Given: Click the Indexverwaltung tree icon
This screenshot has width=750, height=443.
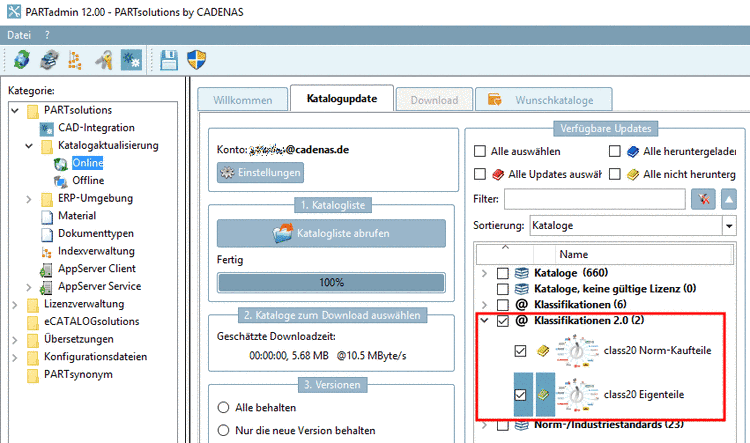Looking at the screenshot, I should [47, 252].
